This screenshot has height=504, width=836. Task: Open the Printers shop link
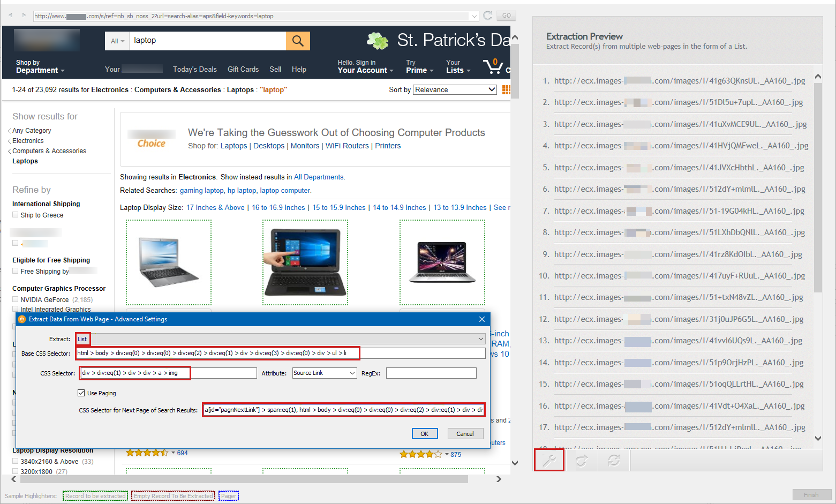[388, 146]
